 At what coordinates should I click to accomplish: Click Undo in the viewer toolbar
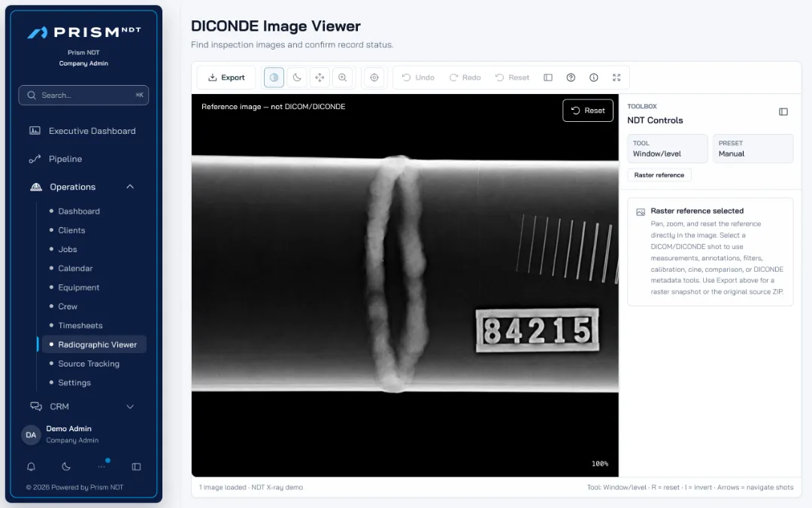[x=419, y=78]
